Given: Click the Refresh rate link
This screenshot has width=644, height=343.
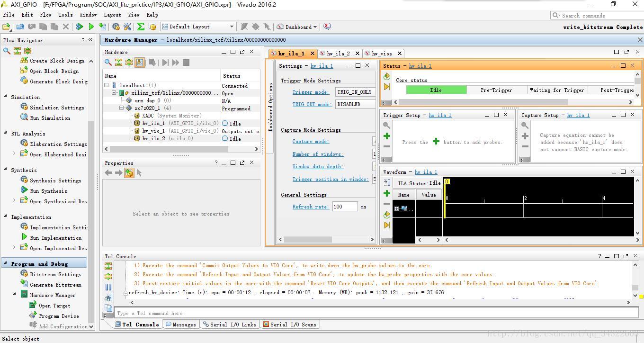Looking at the screenshot, I should 311,207.
